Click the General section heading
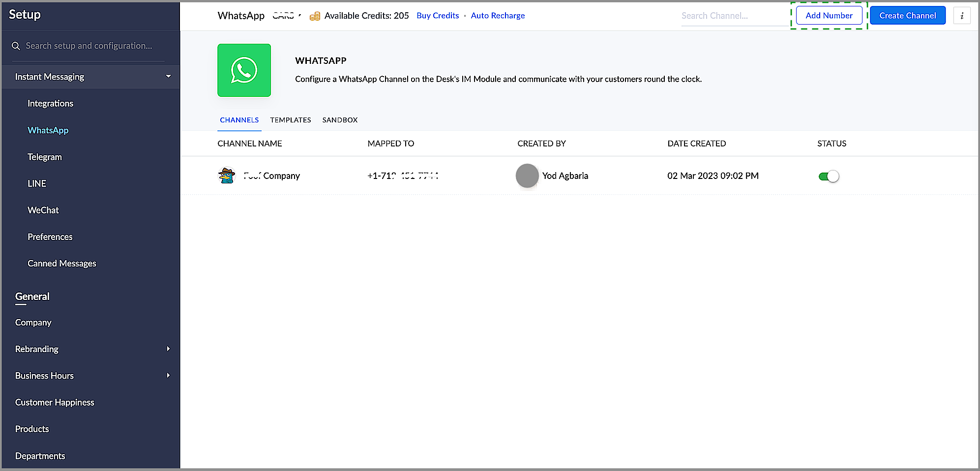 click(x=32, y=296)
